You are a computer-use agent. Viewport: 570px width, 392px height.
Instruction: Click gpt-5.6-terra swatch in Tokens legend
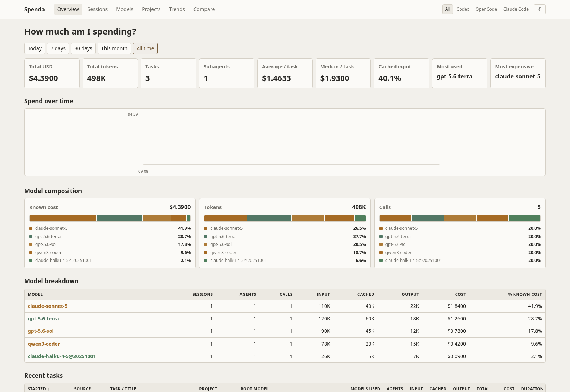pos(206,237)
